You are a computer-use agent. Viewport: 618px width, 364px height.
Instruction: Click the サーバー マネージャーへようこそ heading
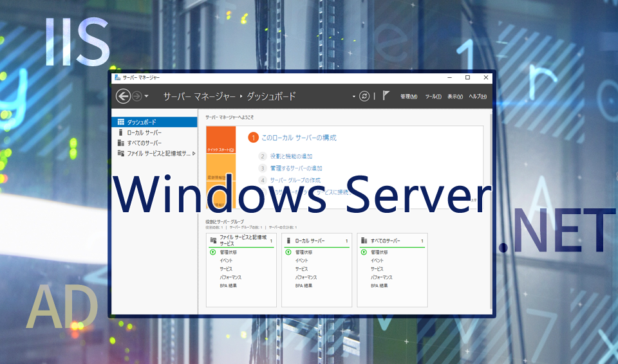coord(229,118)
